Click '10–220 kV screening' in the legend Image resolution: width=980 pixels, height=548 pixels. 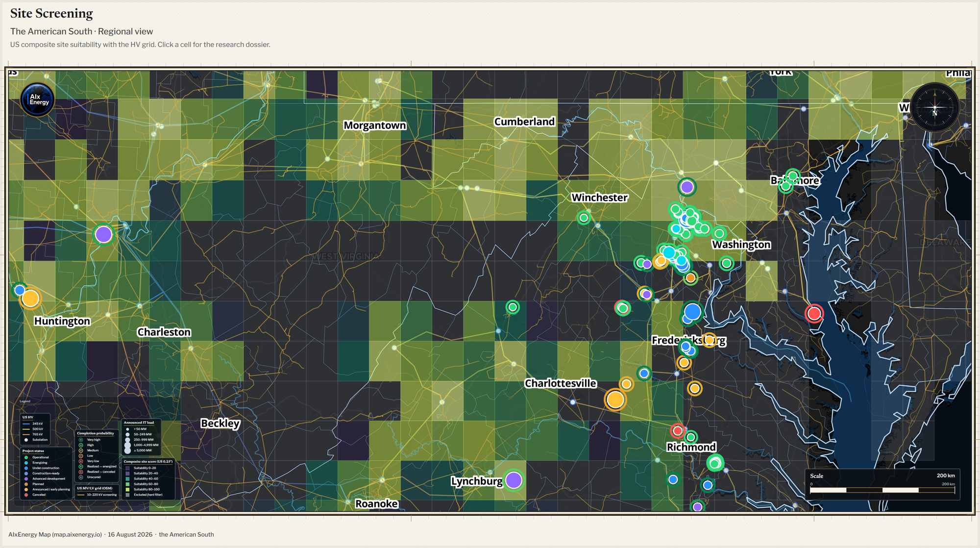pos(102,495)
